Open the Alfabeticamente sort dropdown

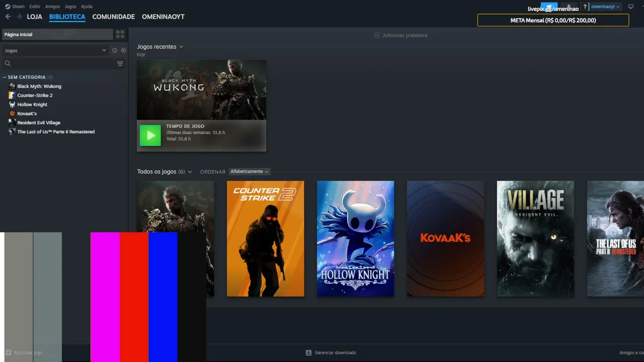(x=250, y=171)
